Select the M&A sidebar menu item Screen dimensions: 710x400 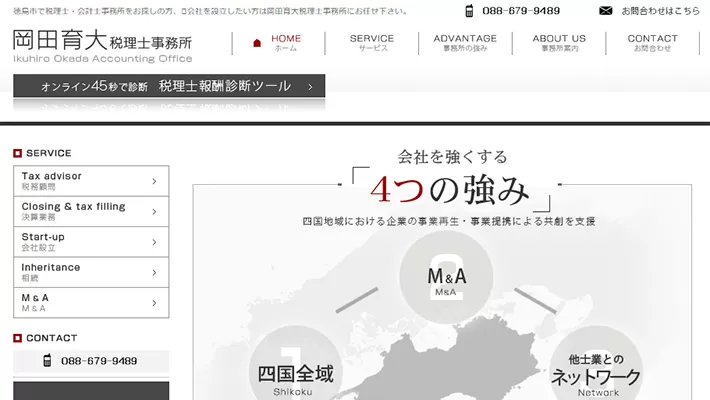90,302
